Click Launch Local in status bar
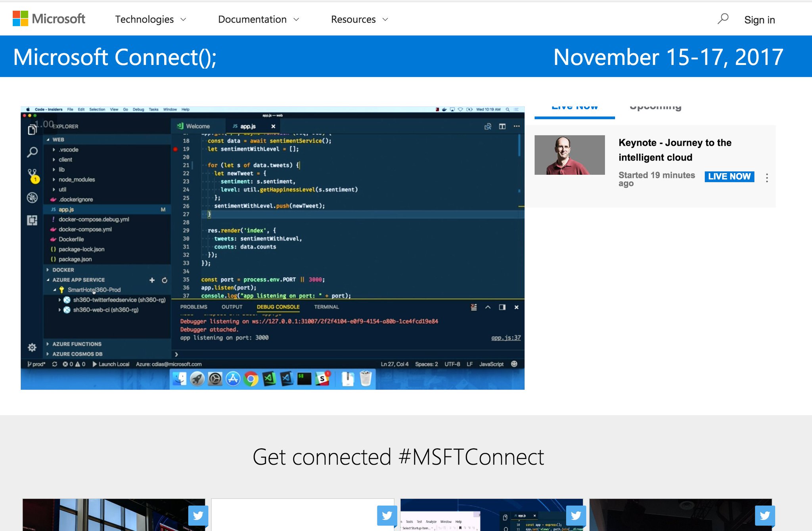This screenshot has width=812, height=531. (111, 364)
